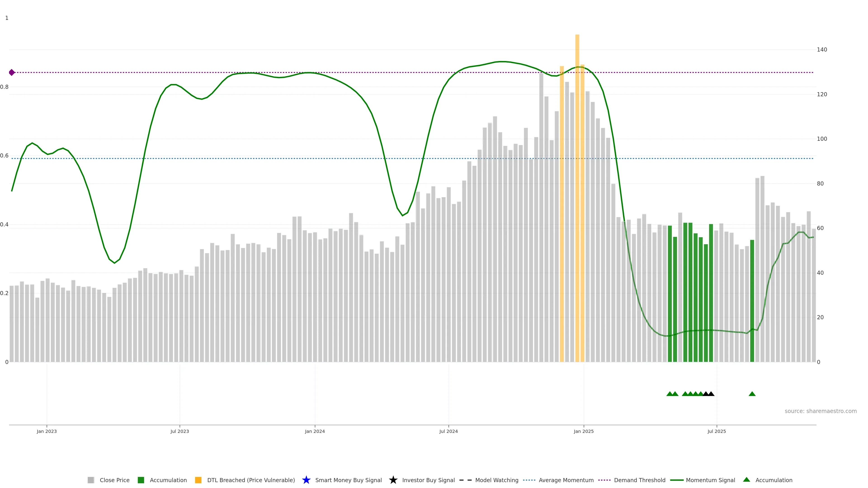Click the leftmost green accumulation triangle marker
The height and width of the screenshot is (488, 868).
click(670, 394)
